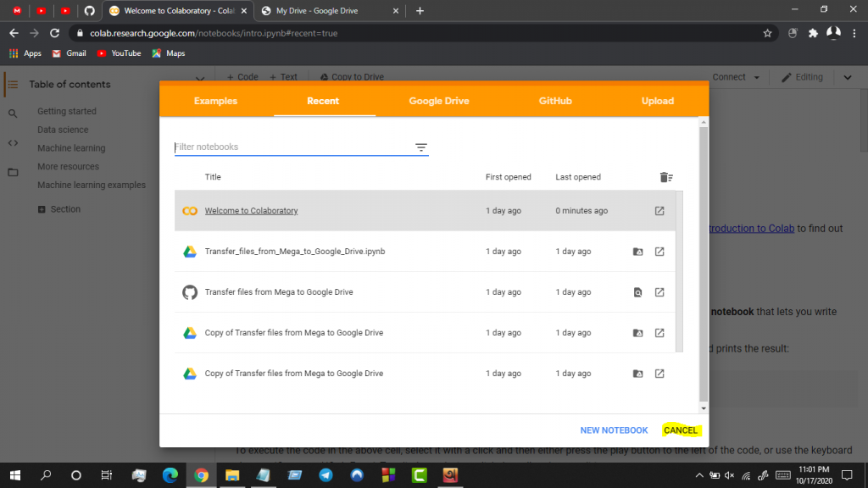Image resolution: width=868 pixels, height=488 pixels.
Task: Open Chrome profile avatar icon
Action: tap(834, 33)
